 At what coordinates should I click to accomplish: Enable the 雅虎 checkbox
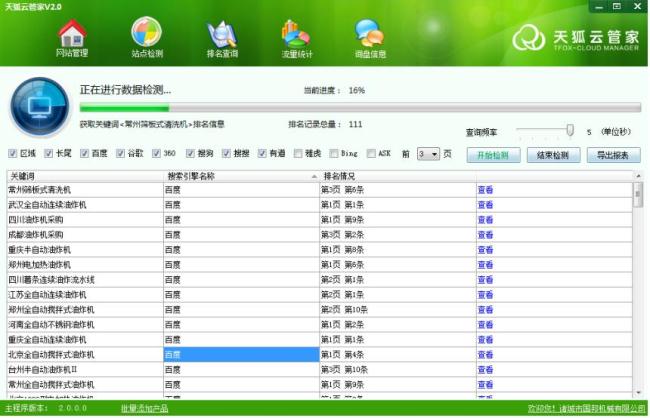[x=298, y=153]
